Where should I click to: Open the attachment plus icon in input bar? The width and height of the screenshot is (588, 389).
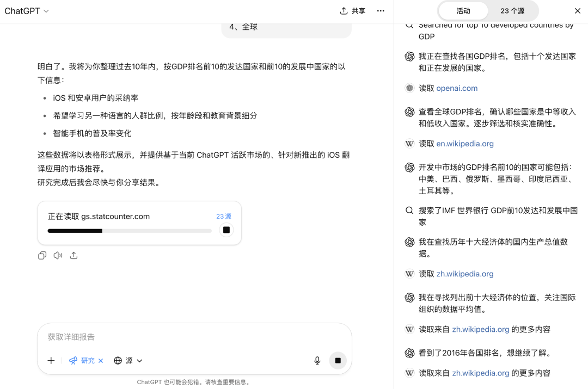point(51,360)
